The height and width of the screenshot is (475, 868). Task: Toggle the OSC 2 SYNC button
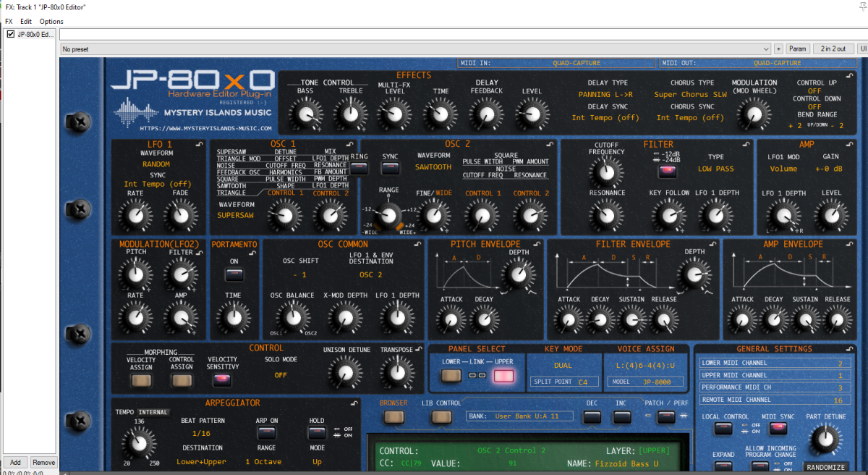(x=390, y=169)
